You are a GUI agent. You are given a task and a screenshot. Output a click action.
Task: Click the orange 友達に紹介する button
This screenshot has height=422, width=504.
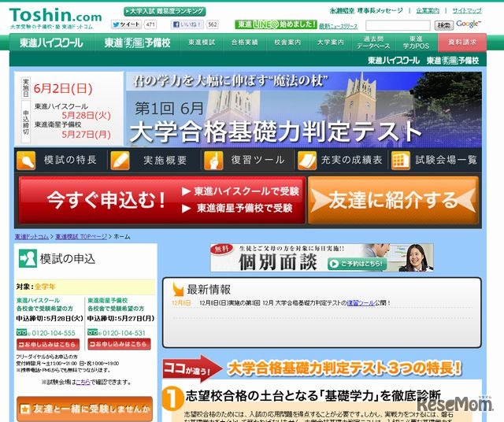[x=394, y=200]
